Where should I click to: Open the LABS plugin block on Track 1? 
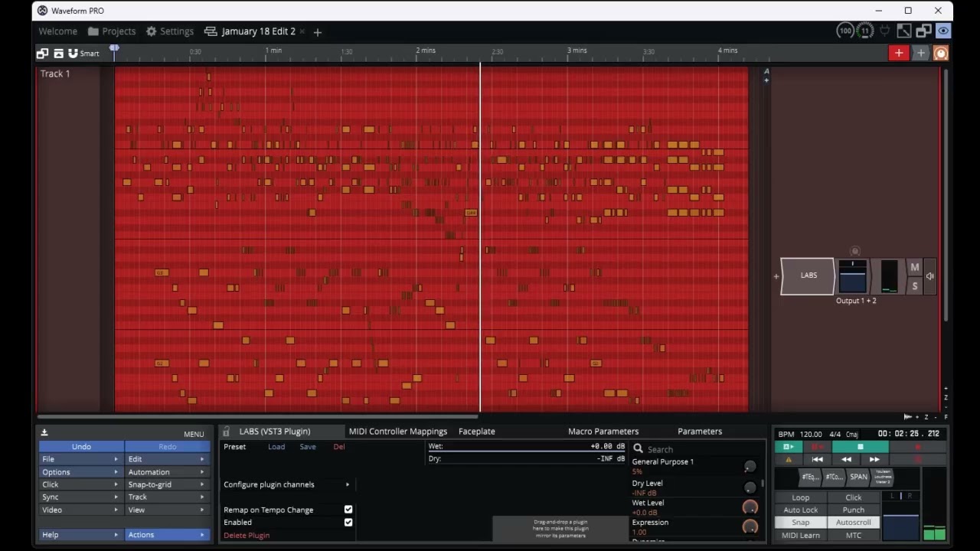[808, 275]
